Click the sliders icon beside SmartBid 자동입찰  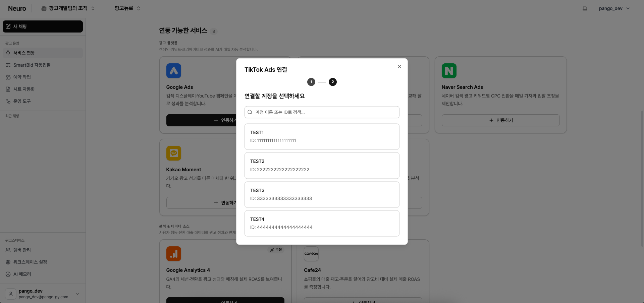(8, 65)
